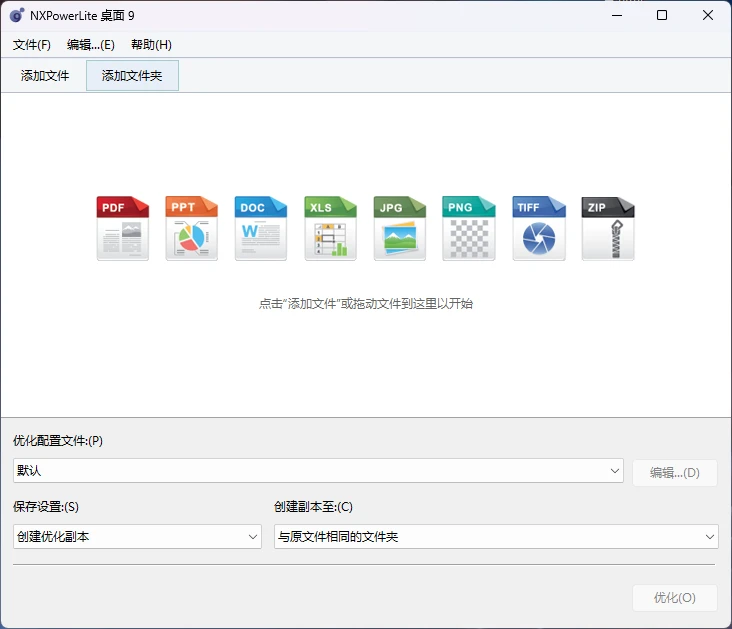Click the PPT file type icon
This screenshot has height=629, width=732.
[x=192, y=228]
